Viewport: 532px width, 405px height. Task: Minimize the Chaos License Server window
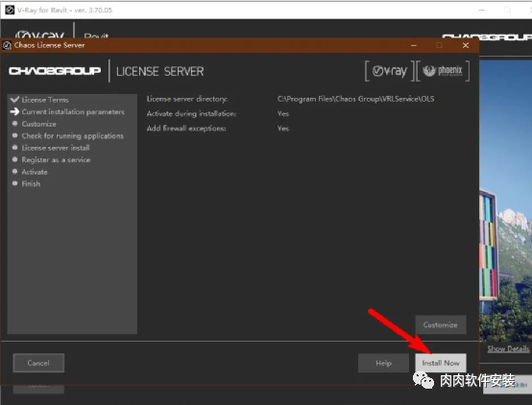click(414, 45)
